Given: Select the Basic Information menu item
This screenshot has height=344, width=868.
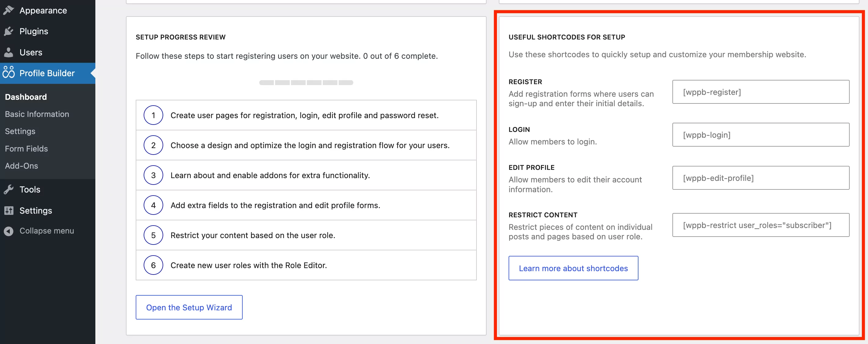Looking at the screenshot, I should point(37,114).
